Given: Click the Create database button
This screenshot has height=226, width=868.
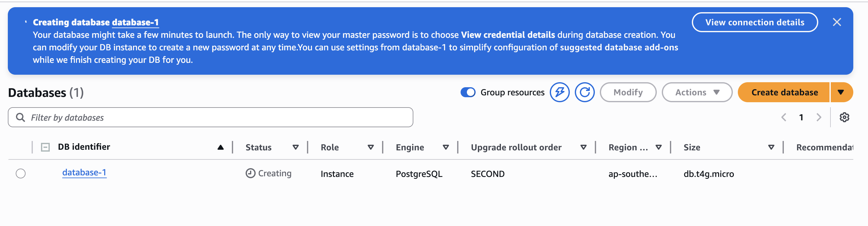Looking at the screenshot, I should (784, 92).
